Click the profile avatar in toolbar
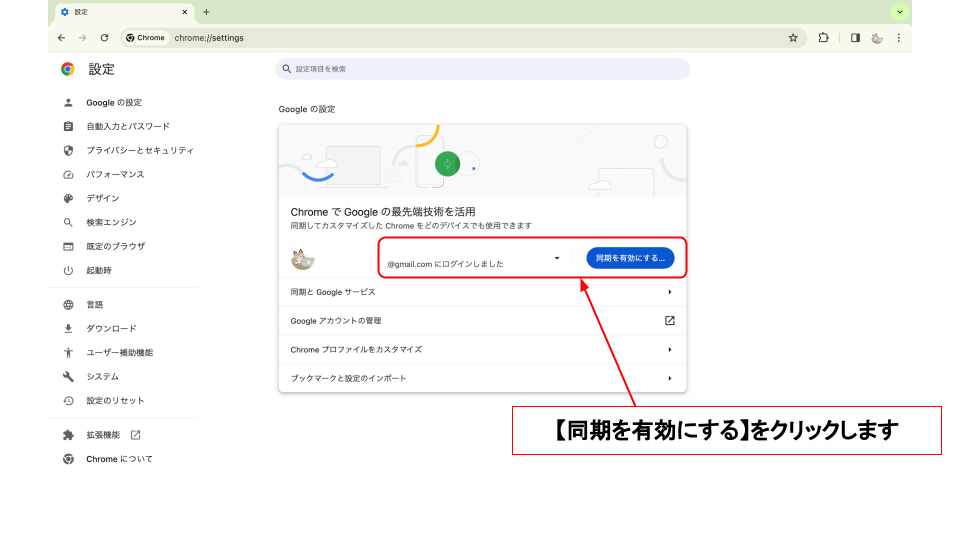960x540 pixels. [877, 38]
